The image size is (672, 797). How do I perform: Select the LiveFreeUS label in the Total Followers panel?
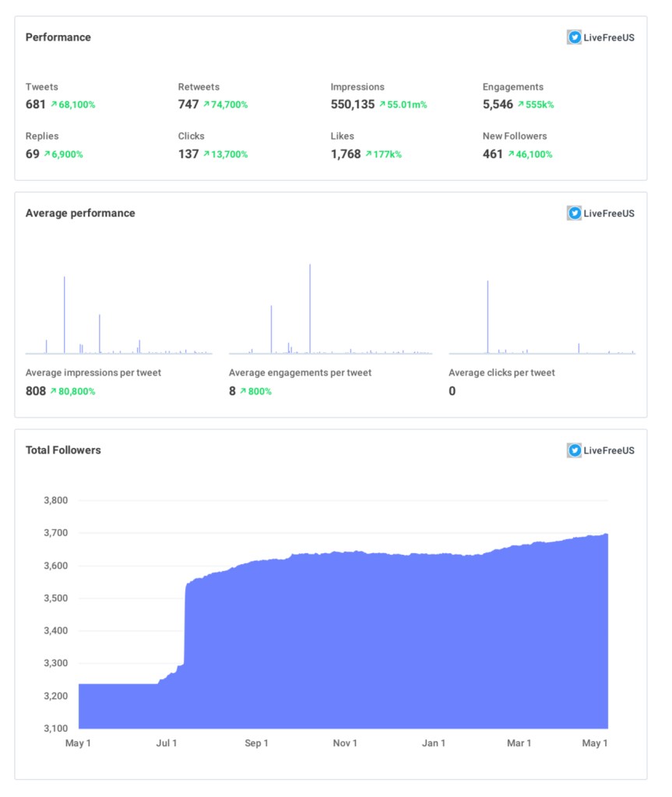pyautogui.click(x=609, y=450)
